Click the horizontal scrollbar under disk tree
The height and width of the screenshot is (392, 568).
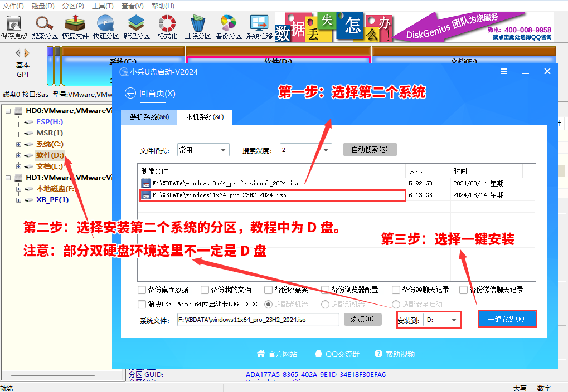52,375
